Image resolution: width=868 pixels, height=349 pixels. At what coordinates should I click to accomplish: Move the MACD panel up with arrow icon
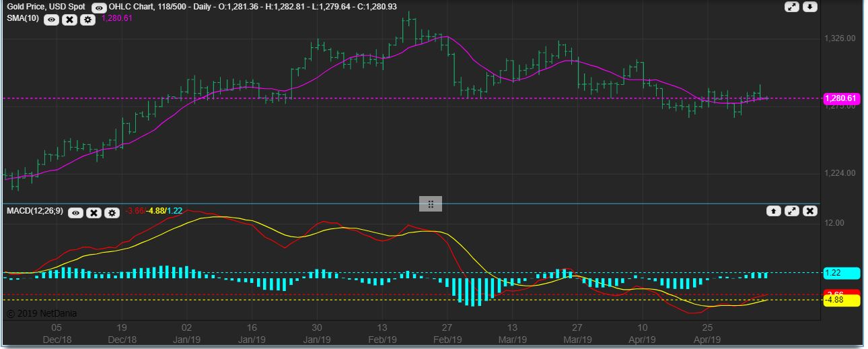[x=774, y=211]
